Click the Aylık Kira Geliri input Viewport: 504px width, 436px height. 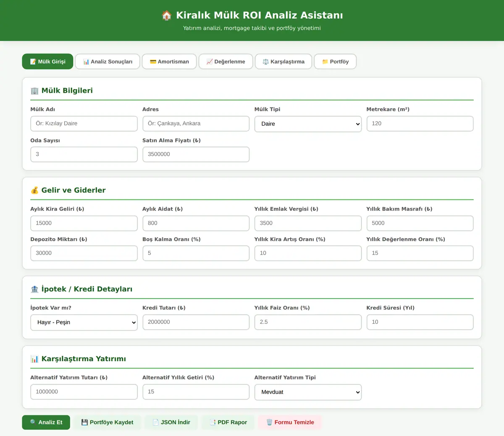84,223
